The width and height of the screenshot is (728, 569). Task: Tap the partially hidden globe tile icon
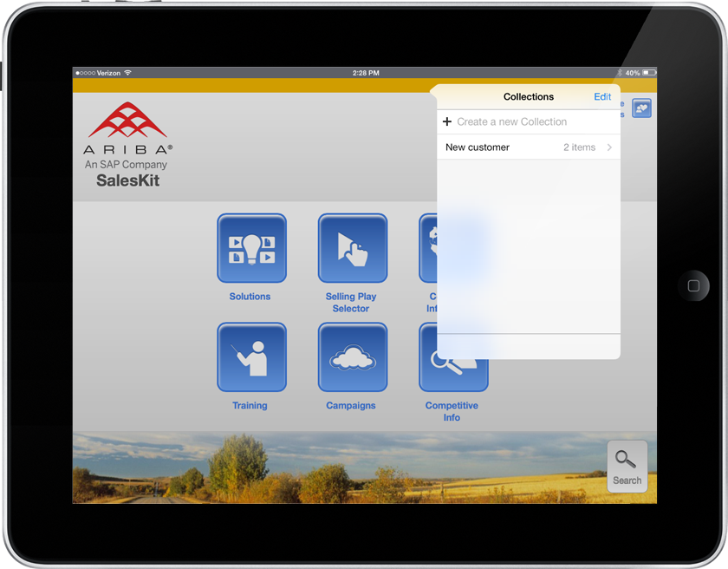pos(427,248)
